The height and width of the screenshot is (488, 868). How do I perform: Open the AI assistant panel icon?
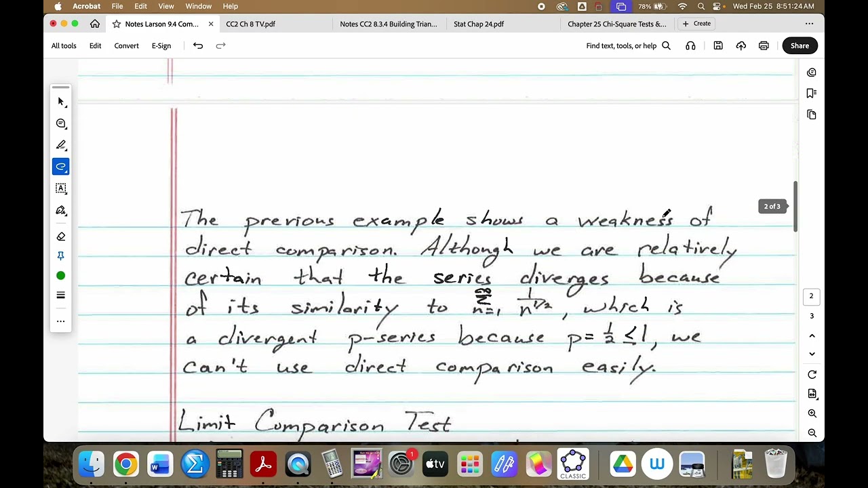click(x=812, y=73)
